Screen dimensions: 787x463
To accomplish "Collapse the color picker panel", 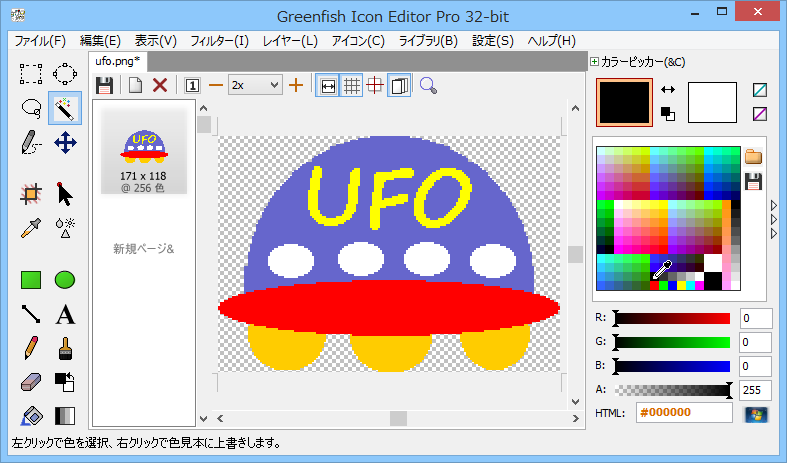I will pyautogui.click(x=594, y=62).
